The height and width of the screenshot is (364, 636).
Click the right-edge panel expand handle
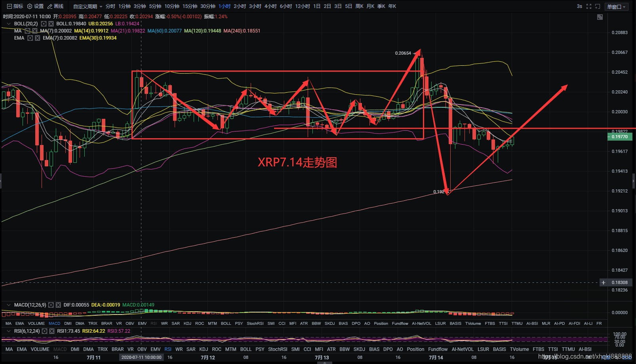coord(634,181)
